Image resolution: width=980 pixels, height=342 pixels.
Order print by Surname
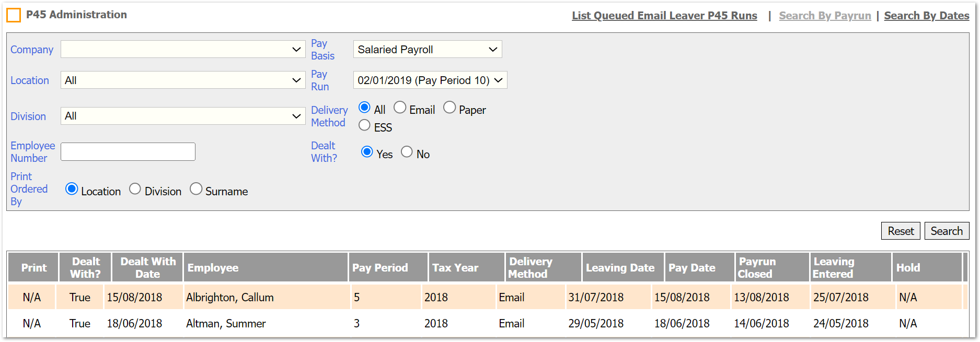[196, 189]
